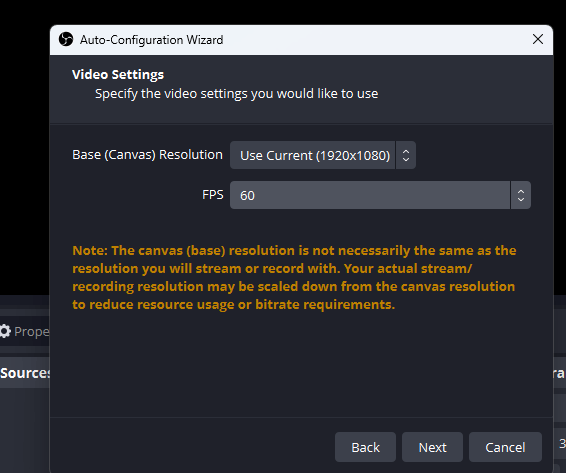Click the subtitle about specifying video settings
566x473 pixels.
(236, 94)
